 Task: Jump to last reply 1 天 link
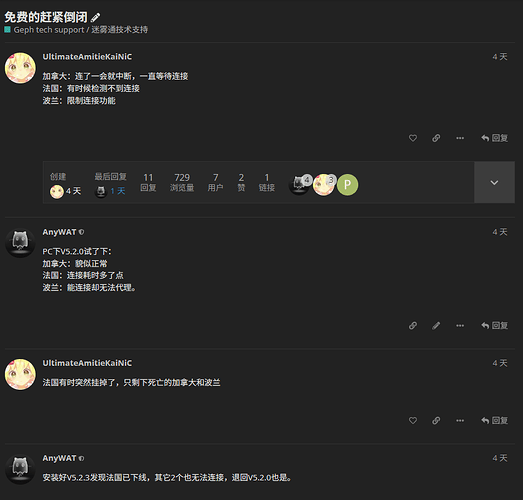point(117,191)
